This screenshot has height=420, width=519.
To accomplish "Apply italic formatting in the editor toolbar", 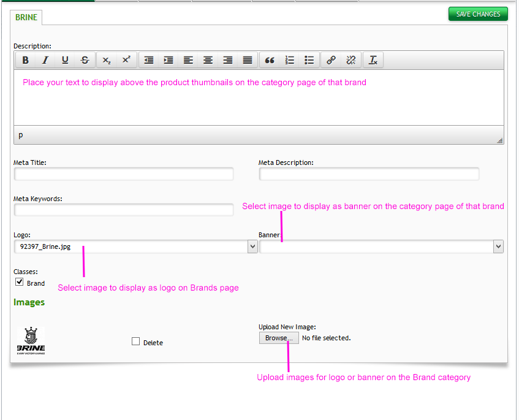I will point(45,60).
